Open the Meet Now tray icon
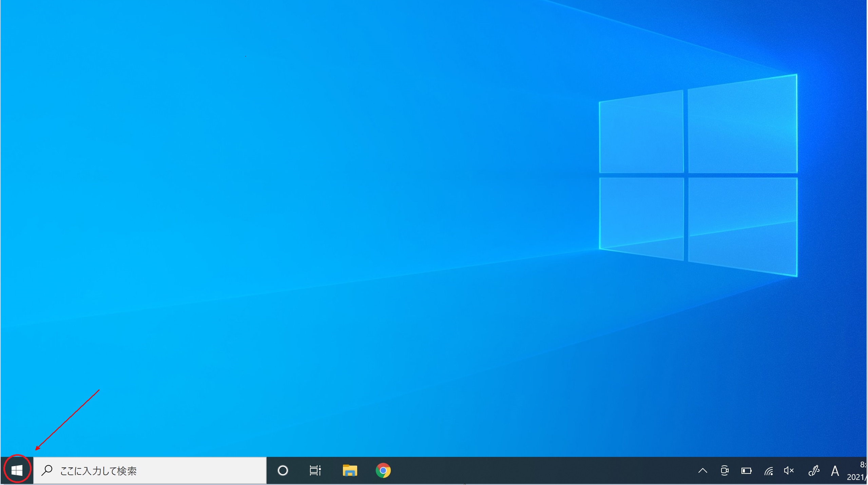This screenshot has height=485, width=868. point(724,470)
